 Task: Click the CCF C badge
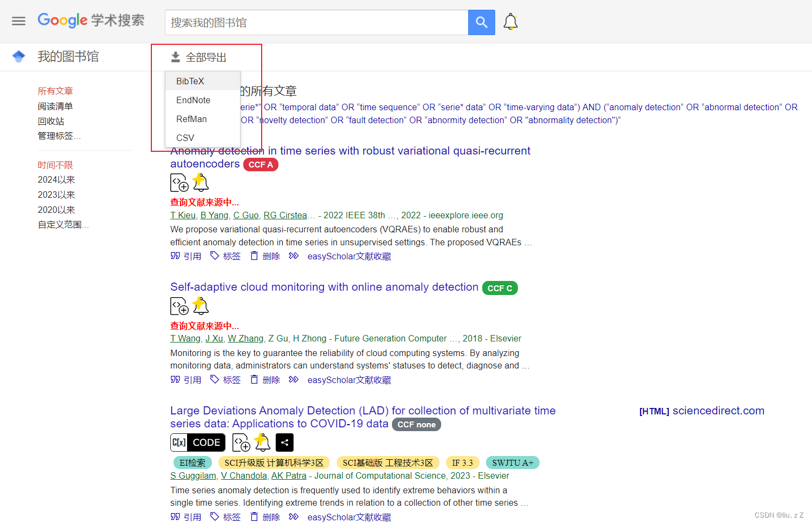(500, 288)
